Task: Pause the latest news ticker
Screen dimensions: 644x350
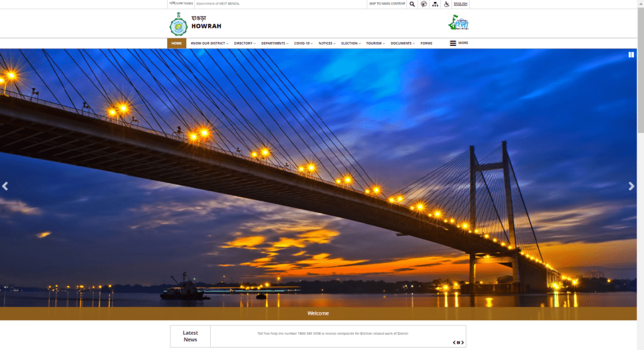Action: pyautogui.click(x=458, y=342)
